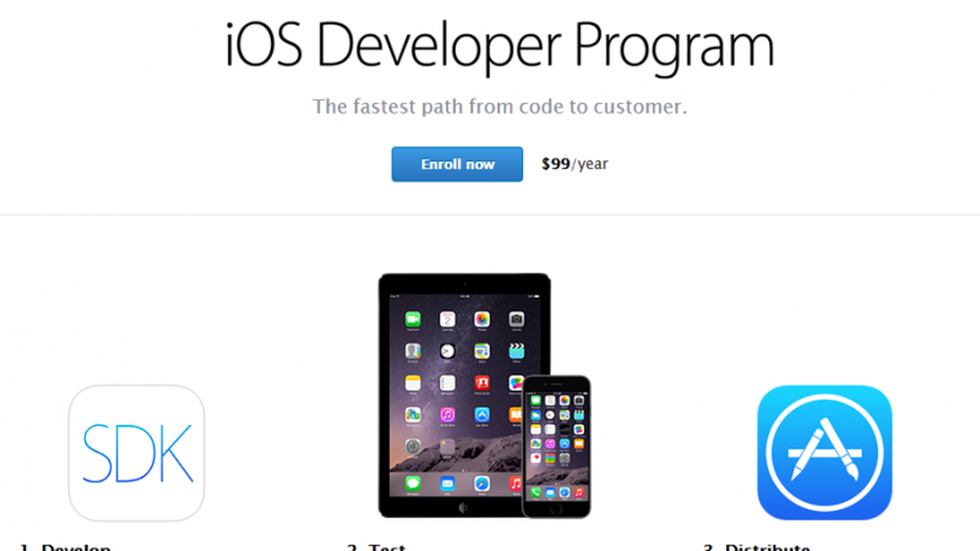Click Safari compass icon in iPad dock
Viewport: 980px width, 551px height.
tap(482, 484)
